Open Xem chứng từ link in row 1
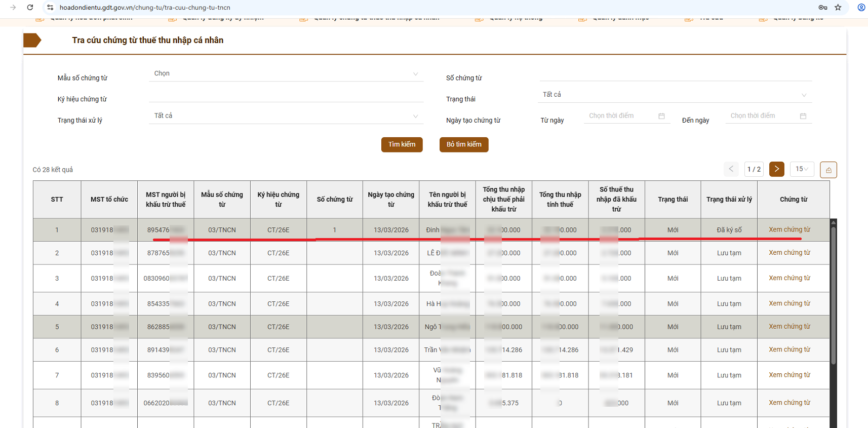This screenshot has width=868, height=428. tap(789, 230)
